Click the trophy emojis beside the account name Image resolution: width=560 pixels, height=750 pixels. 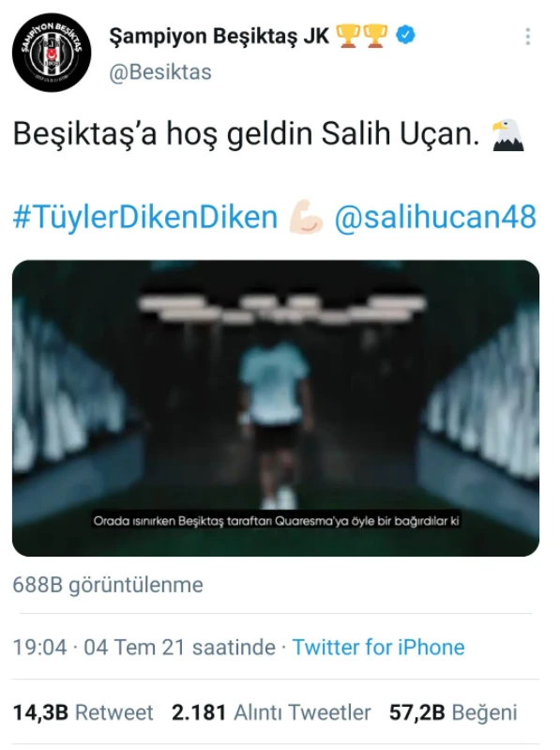362,36
